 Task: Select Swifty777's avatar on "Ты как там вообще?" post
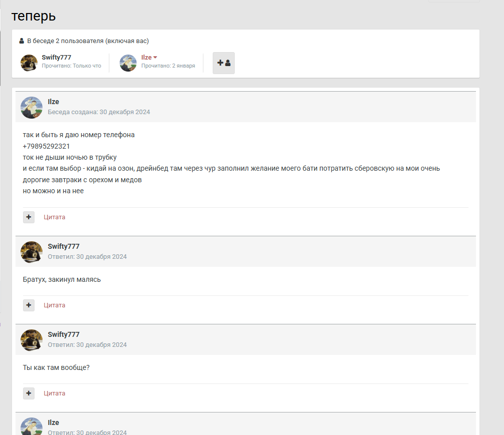pos(32,340)
